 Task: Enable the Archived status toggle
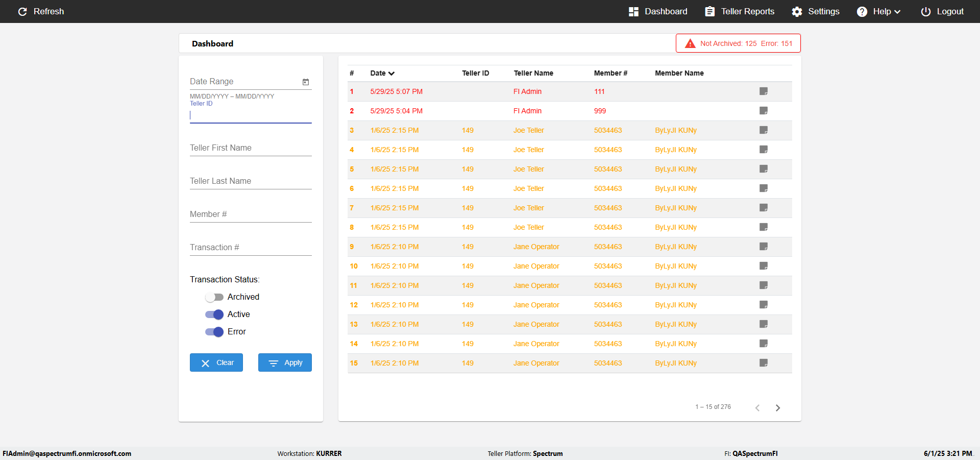[x=214, y=297]
